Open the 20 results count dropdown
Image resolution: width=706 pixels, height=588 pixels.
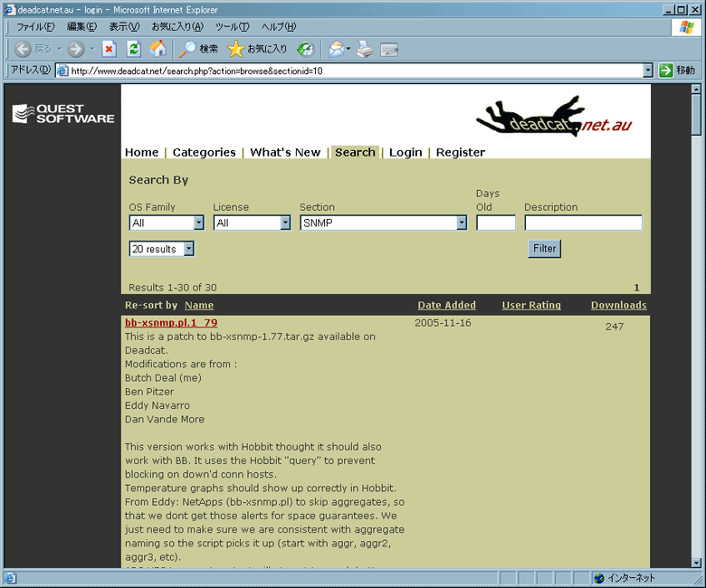point(188,249)
